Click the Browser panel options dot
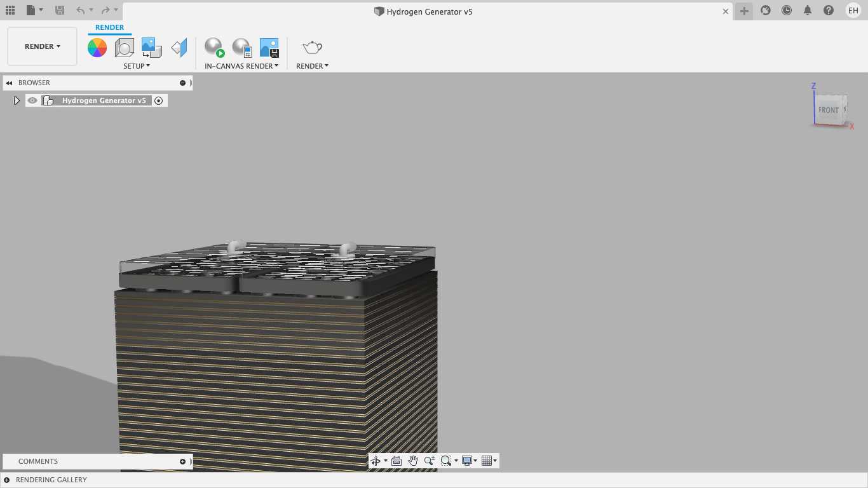This screenshot has width=868, height=488. pyautogui.click(x=182, y=83)
